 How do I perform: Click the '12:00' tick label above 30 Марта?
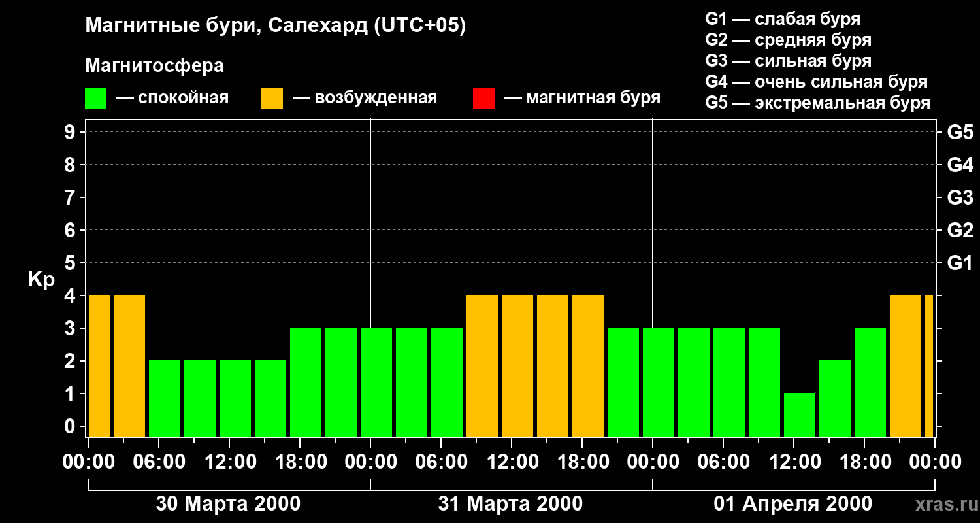(229, 462)
